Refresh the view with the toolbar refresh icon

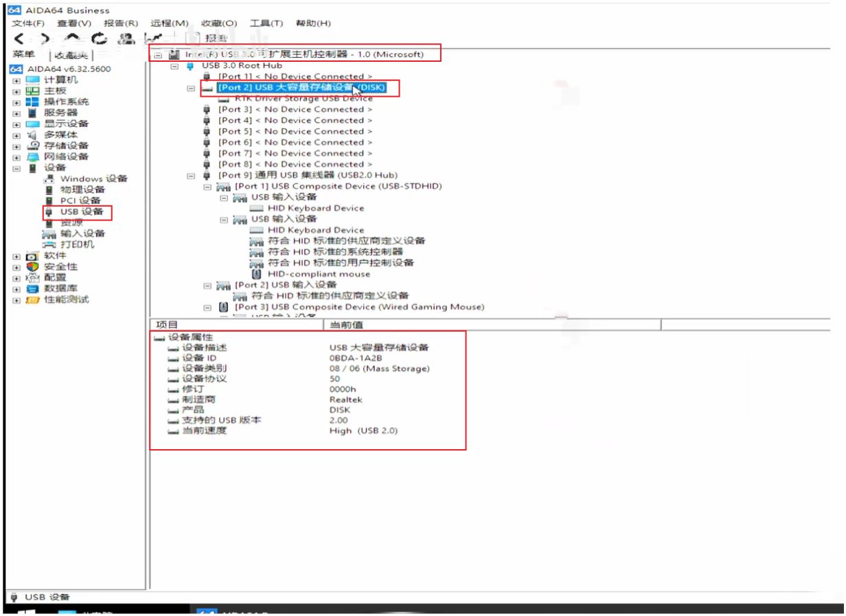(100, 39)
